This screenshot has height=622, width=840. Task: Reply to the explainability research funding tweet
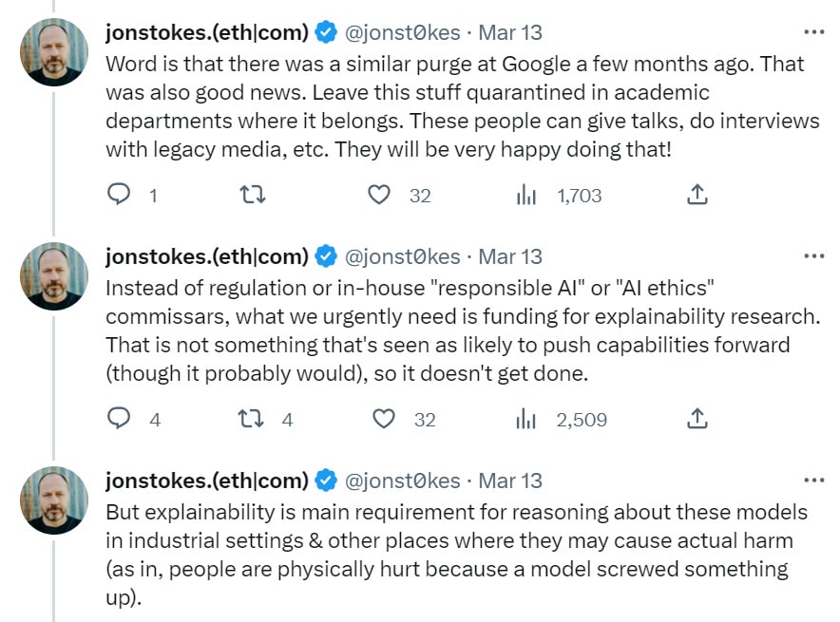[119, 419]
